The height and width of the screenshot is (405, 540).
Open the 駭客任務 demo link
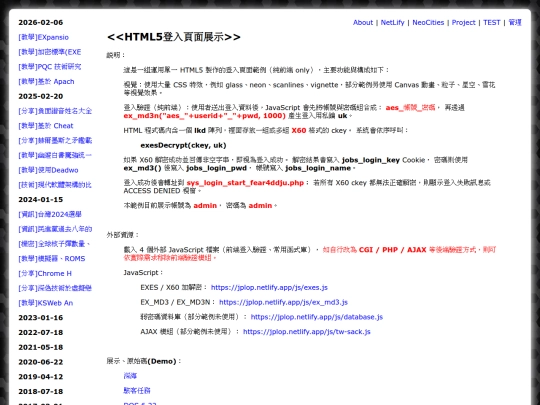tap(137, 391)
